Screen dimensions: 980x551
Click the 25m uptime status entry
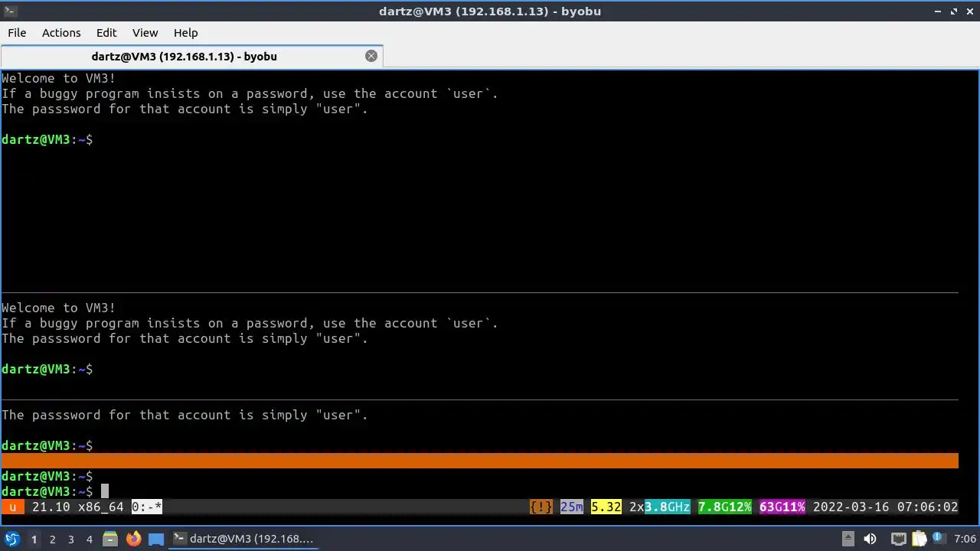pos(572,507)
